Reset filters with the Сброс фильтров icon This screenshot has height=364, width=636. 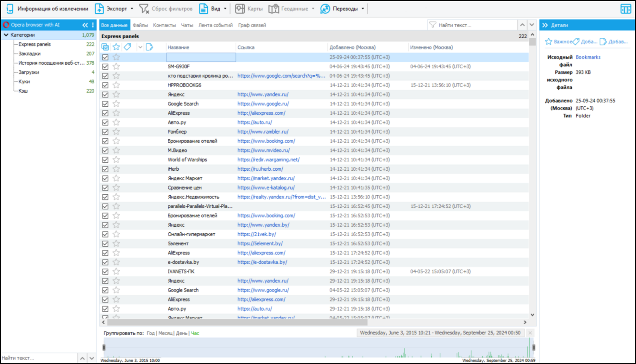pos(144,9)
